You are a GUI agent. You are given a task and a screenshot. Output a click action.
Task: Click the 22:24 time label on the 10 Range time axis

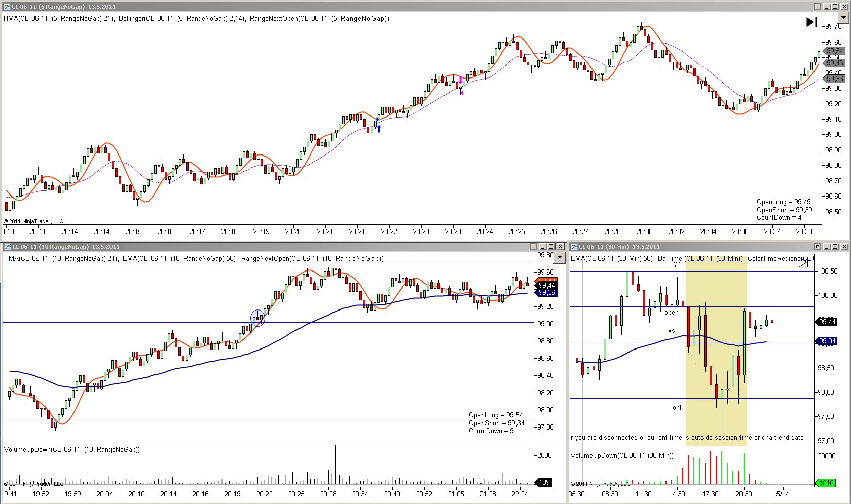tap(520, 494)
